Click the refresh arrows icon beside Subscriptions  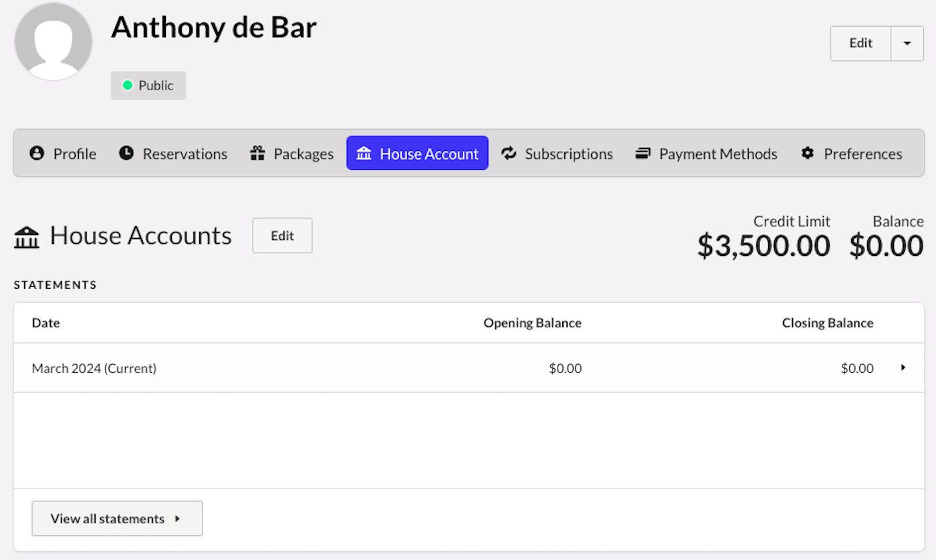[x=509, y=154]
